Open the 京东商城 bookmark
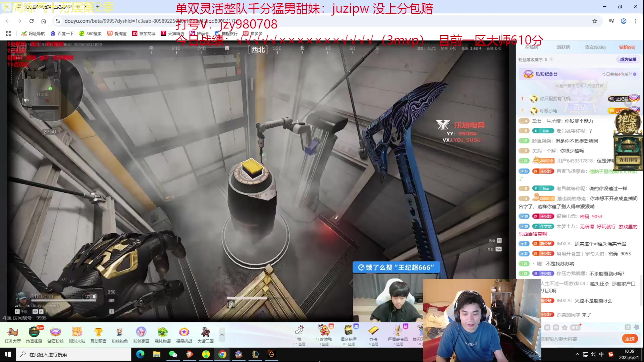 pyautogui.click(x=144, y=34)
